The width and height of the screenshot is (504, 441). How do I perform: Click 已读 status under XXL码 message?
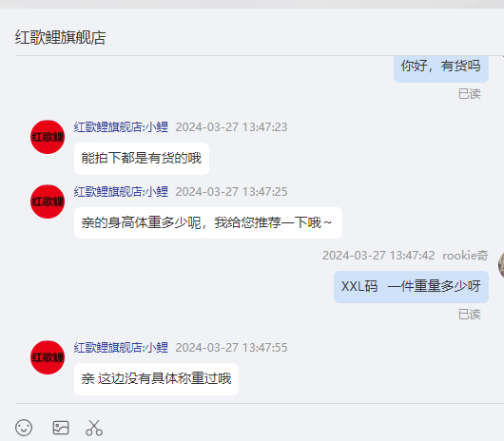469,315
